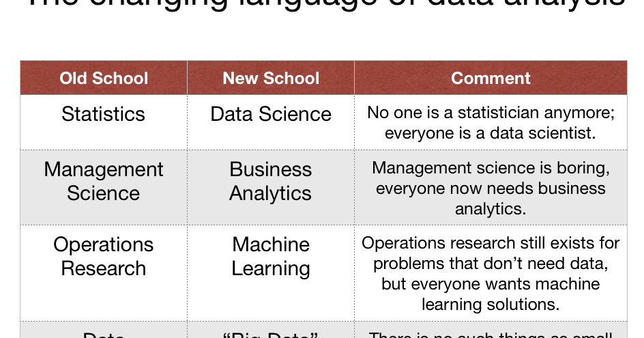Select the 'New School' column header
The height and width of the screenshot is (338, 644).
coord(271,78)
